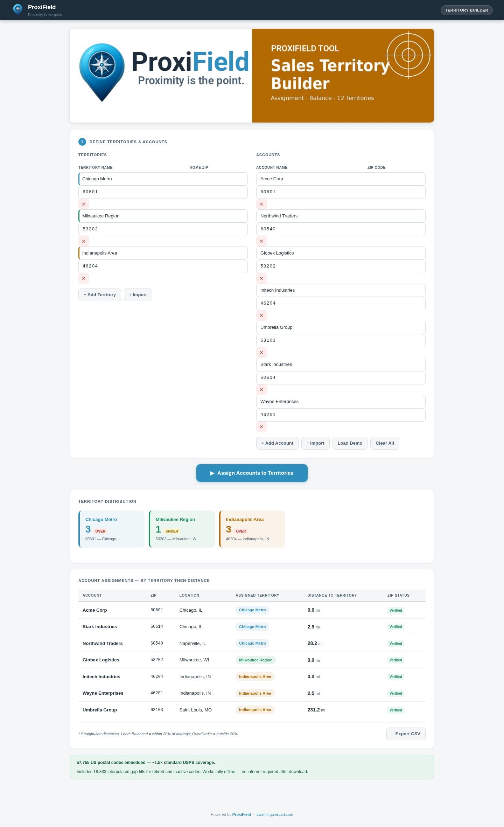The width and height of the screenshot is (504, 827).
Task: Edit the Initech Industries ZIP 46204 field
Action: point(341,304)
